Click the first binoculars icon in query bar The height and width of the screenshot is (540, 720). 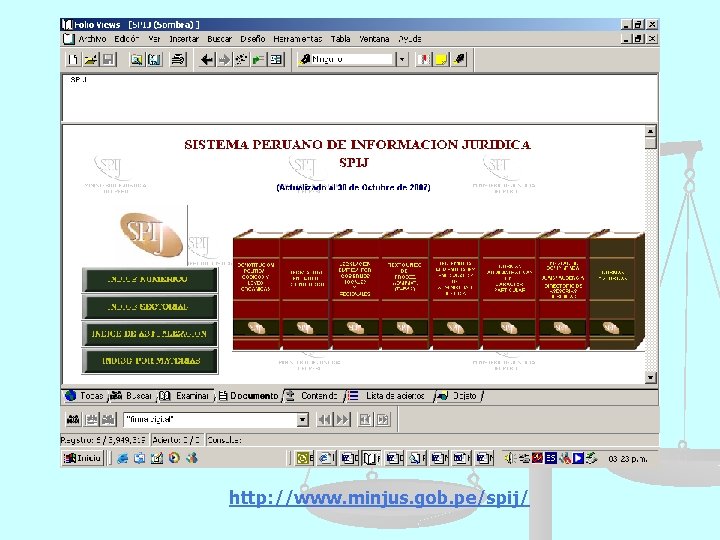[73, 419]
